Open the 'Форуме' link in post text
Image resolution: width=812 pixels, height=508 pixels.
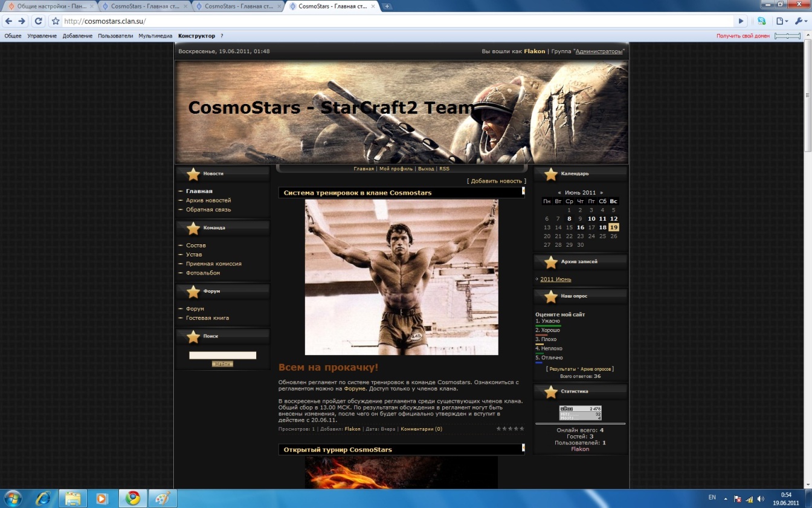click(x=355, y=389)
